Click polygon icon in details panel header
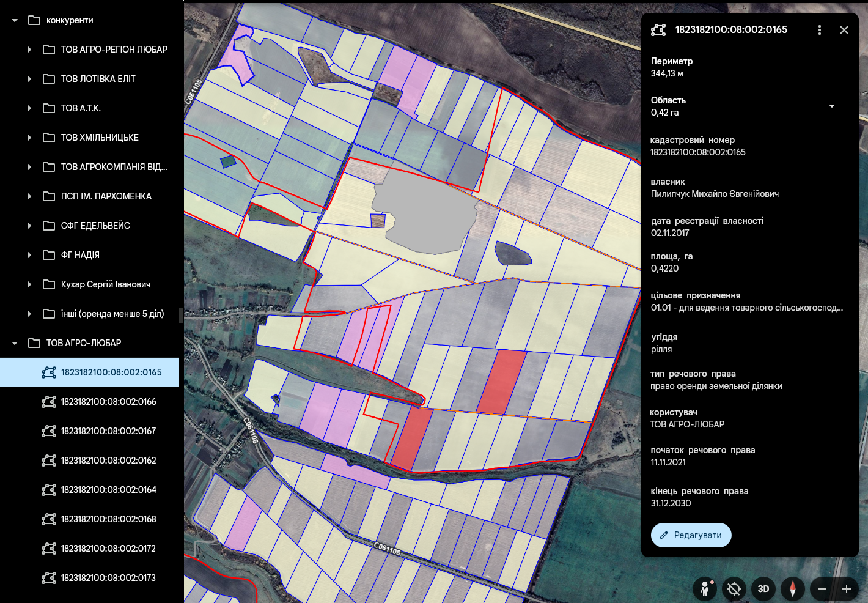The height and width of the screenshot is (603, 868). [658, 30]
